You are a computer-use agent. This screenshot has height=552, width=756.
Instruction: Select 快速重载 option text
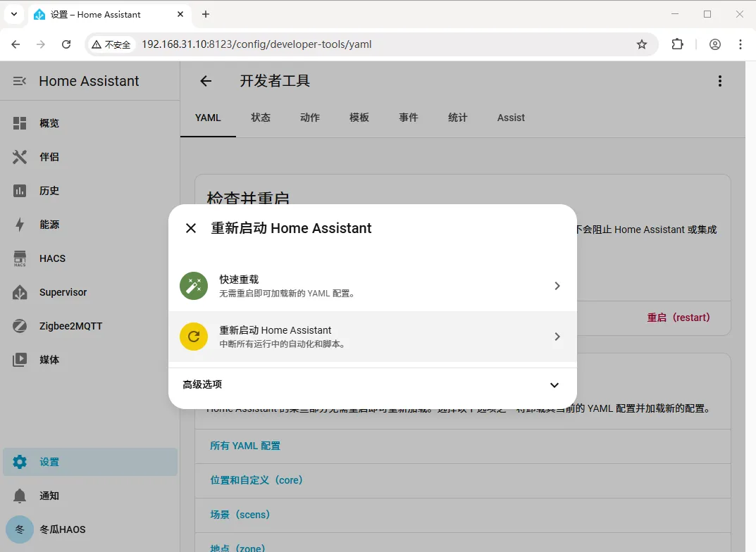[239, 280]
